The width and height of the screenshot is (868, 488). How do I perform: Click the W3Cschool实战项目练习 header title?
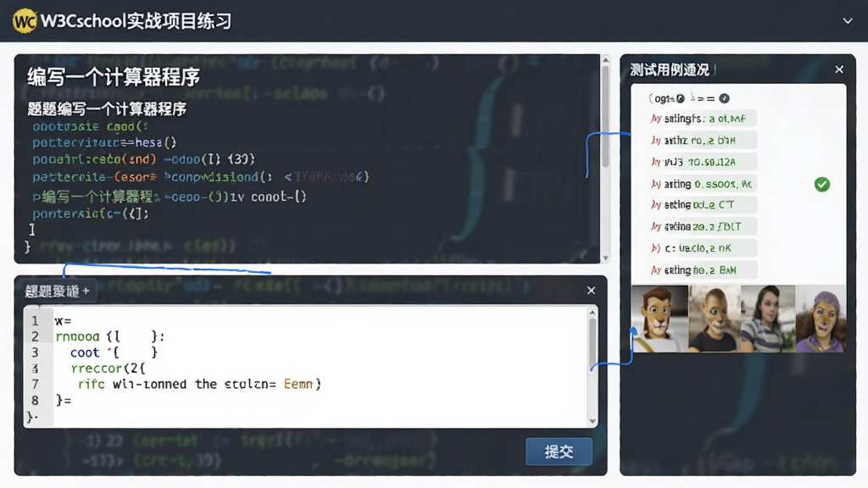point(136,21)
